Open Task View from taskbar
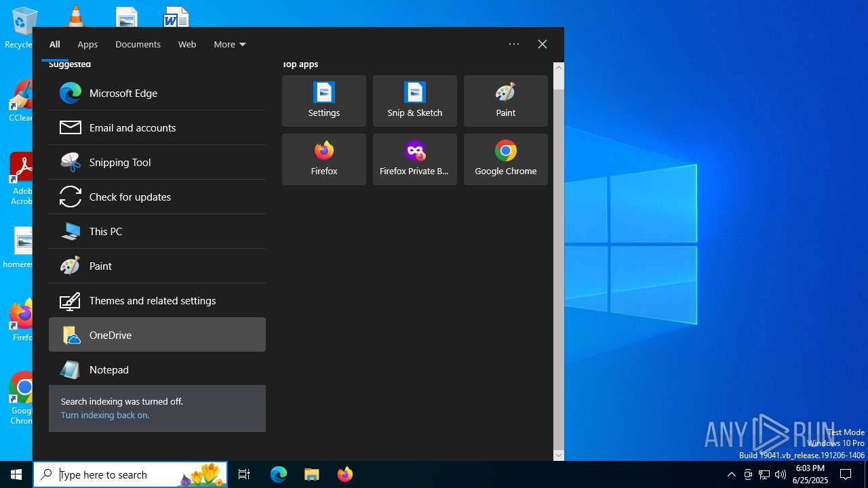This screenshot has height=488, width=868. 244,474
